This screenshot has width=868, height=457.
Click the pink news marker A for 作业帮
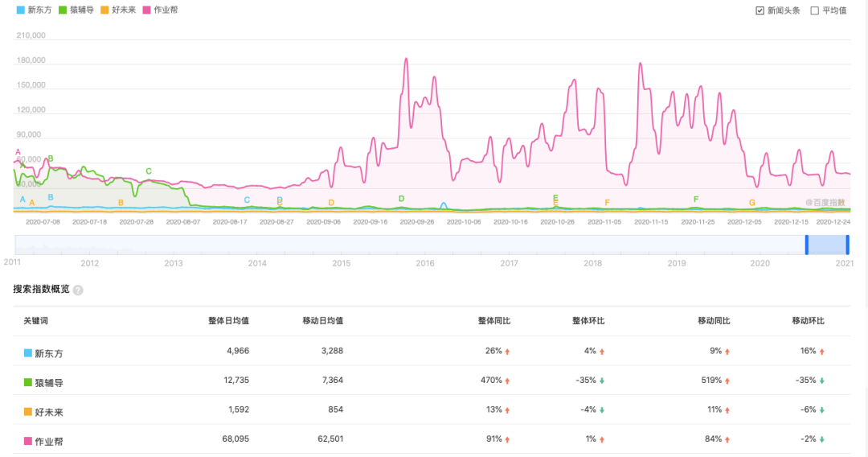pos(18,152)
